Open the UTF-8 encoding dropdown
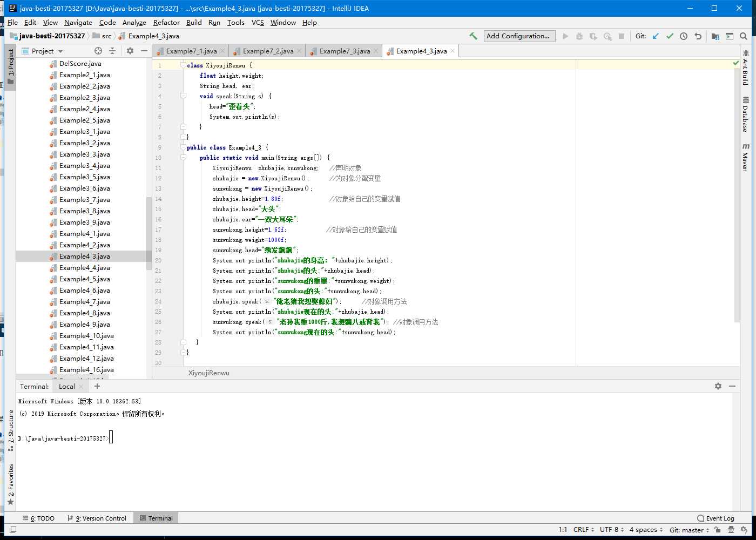This screenshot has height=540, width=756. (612, 530)
